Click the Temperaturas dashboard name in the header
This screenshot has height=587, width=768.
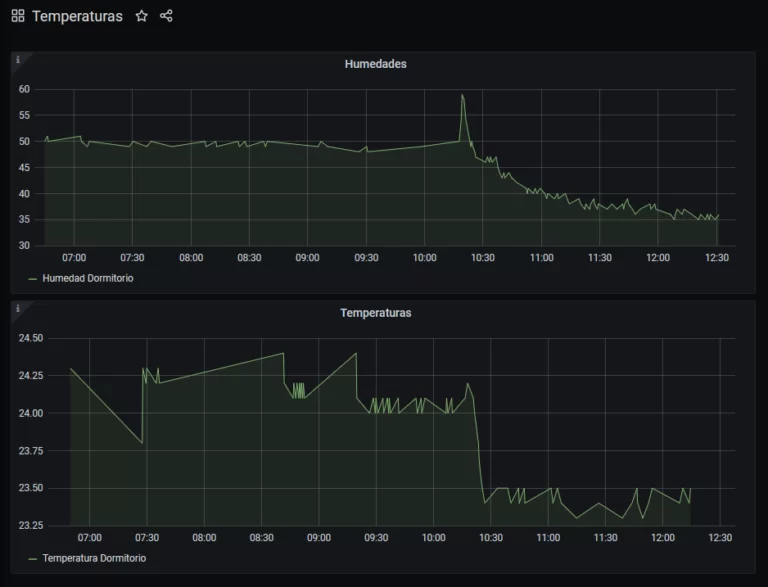(77, 16)
